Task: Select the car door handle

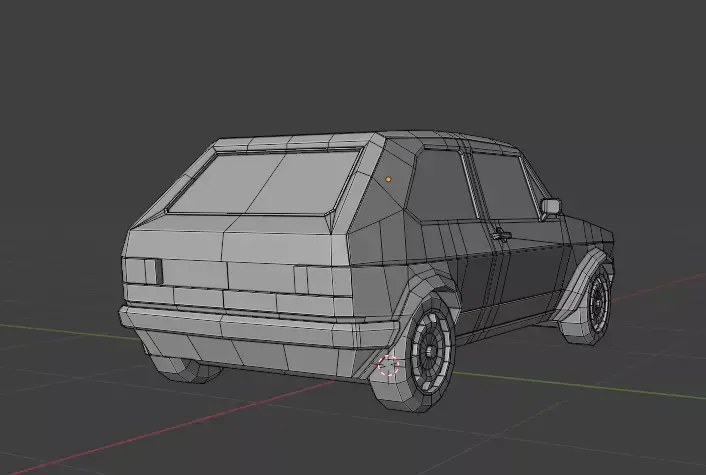Action: point(502,234)
